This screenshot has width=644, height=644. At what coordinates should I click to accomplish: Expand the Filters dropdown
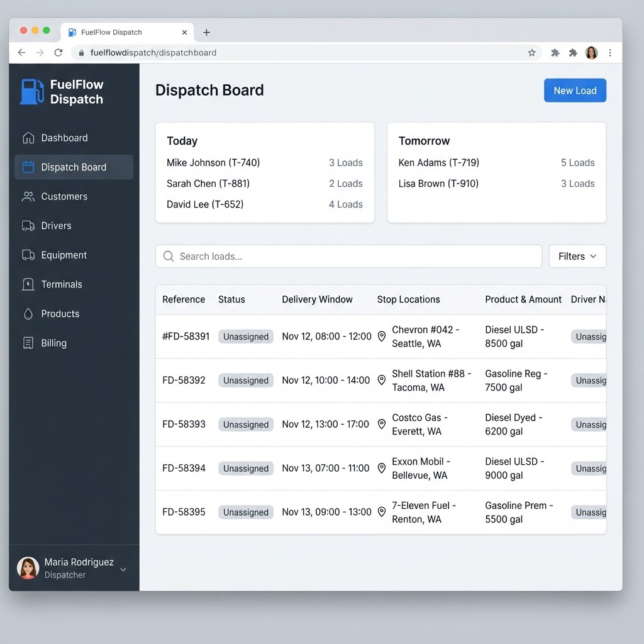(x=577, y=257)
